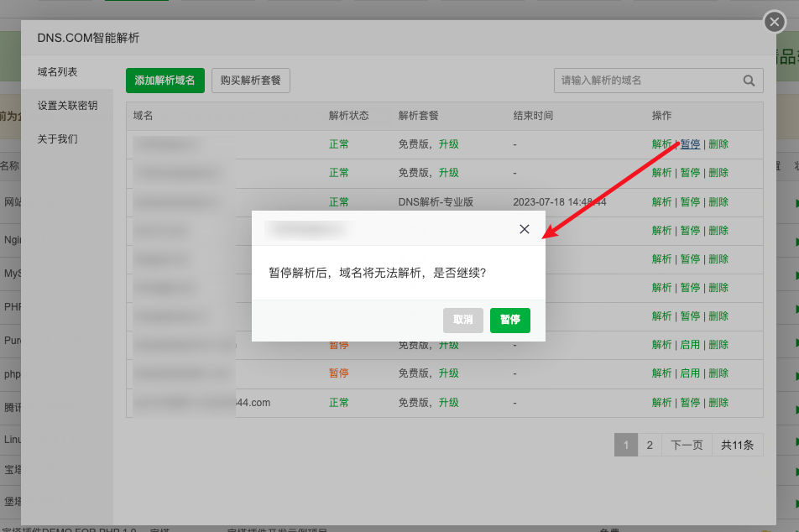This screenshot has width=799, height=532.
Task: Click 暂停 in the first domain row
Action: point(690,144)
